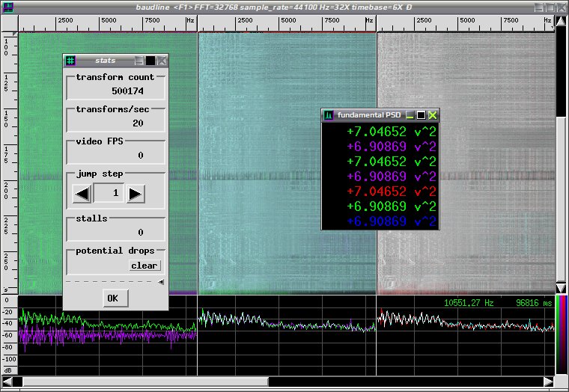Click the horizontal scrollbar right arrow
Viewport: 569px width, 392px height.
coord(549,382)
